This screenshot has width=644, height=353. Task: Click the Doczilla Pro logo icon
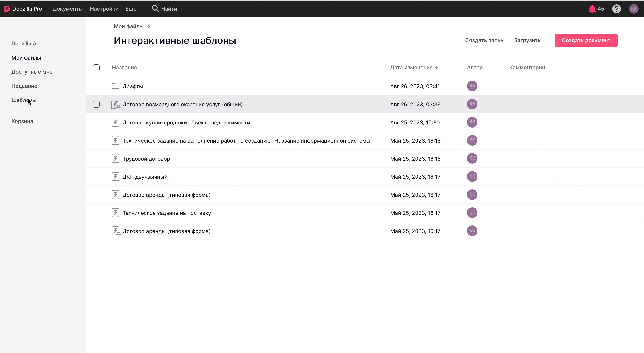pyautogui.click(x=7, y=9)
